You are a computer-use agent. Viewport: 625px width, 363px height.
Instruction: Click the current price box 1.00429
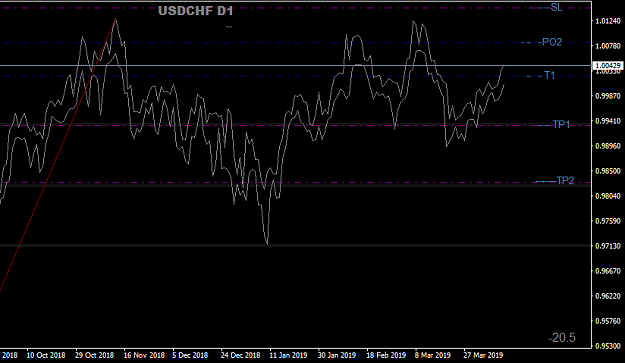[x=608, y=65]
